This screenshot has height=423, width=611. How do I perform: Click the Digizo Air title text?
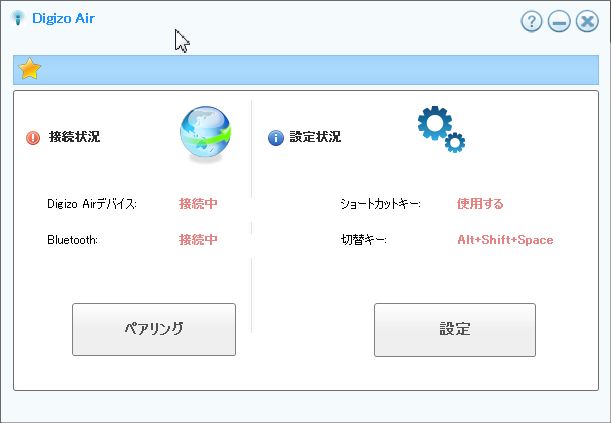[x=63, y=18]
